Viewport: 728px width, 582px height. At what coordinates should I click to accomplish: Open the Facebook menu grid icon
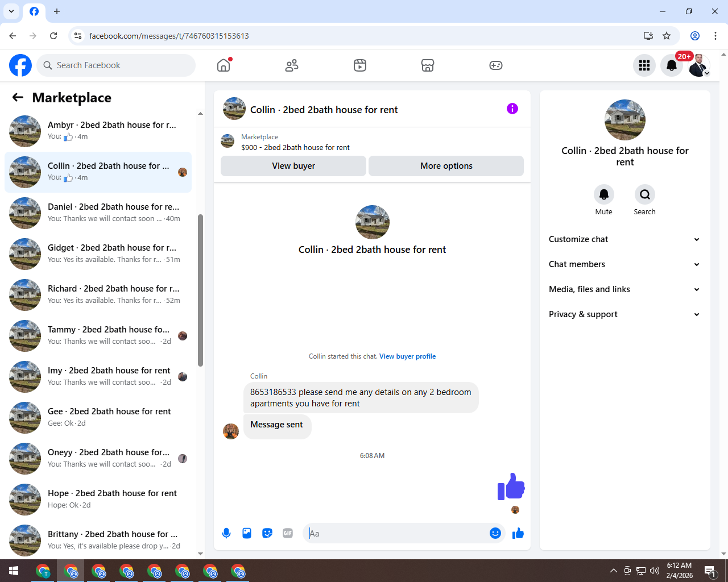[x=644, y=65]
